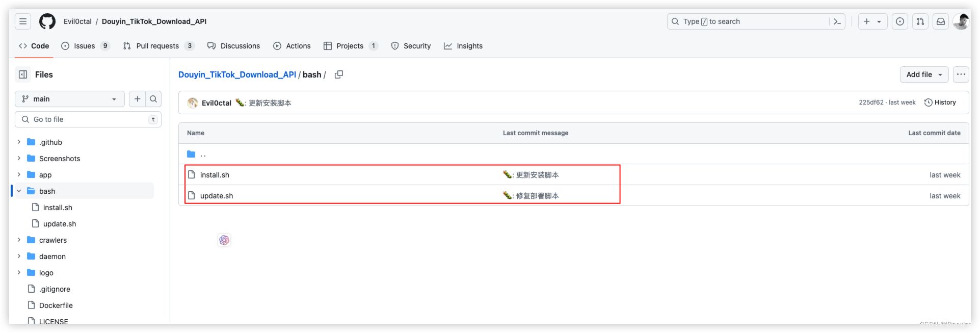Open the user profile avatar menu

(x=961, y=21)
